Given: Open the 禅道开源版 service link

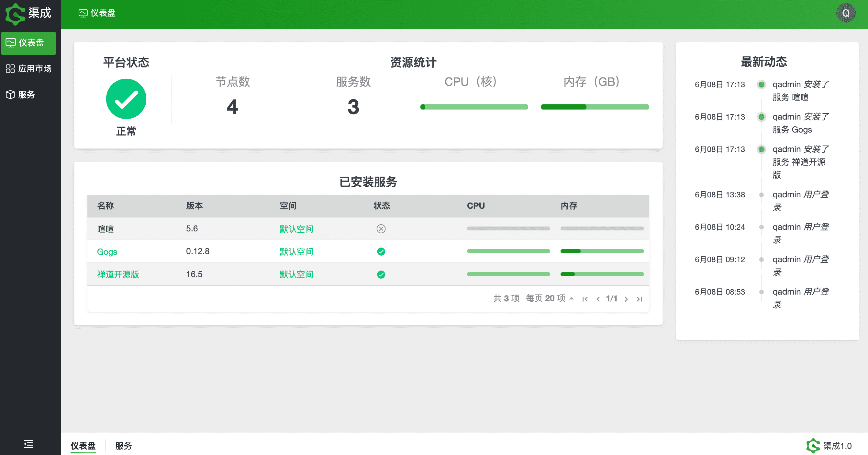Looking at the screenshot, I should [x=118, y=274].
